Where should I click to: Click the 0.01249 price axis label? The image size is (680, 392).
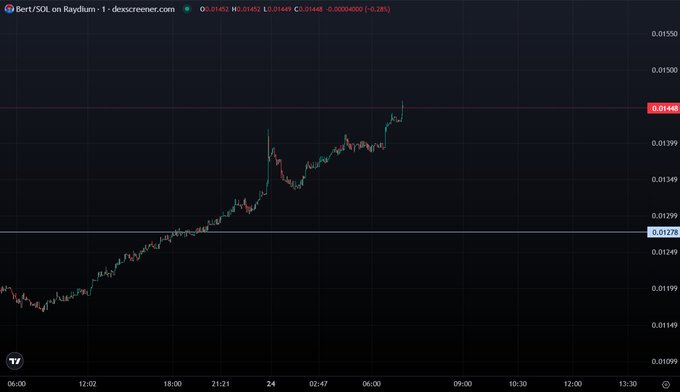click(x=664, y=252)
